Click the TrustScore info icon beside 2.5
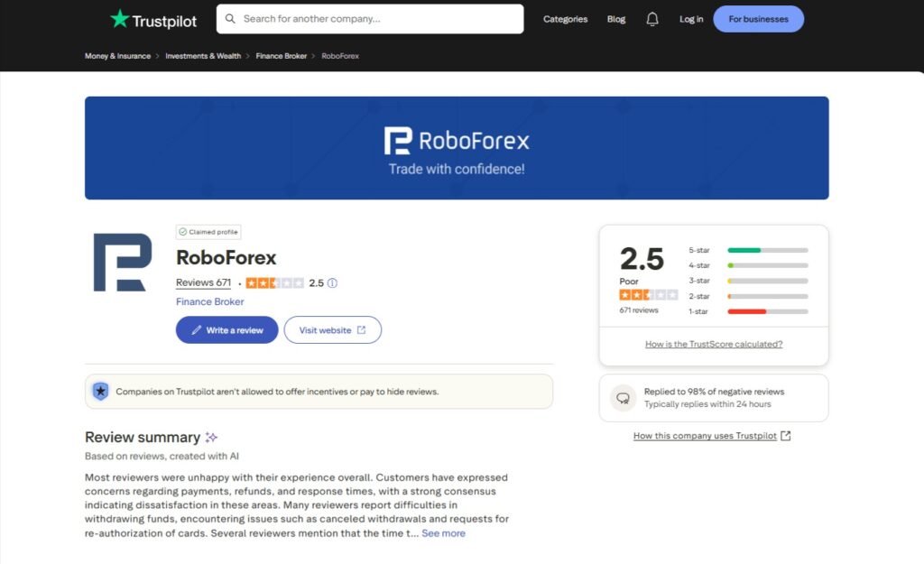The image size is (924, 564). 332,282
